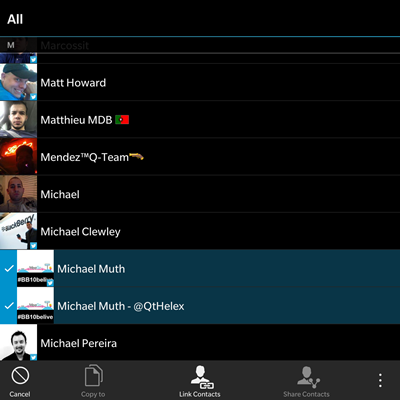
Task: Select the Matt Howard contact row
Action: click(x=200, y=82)
